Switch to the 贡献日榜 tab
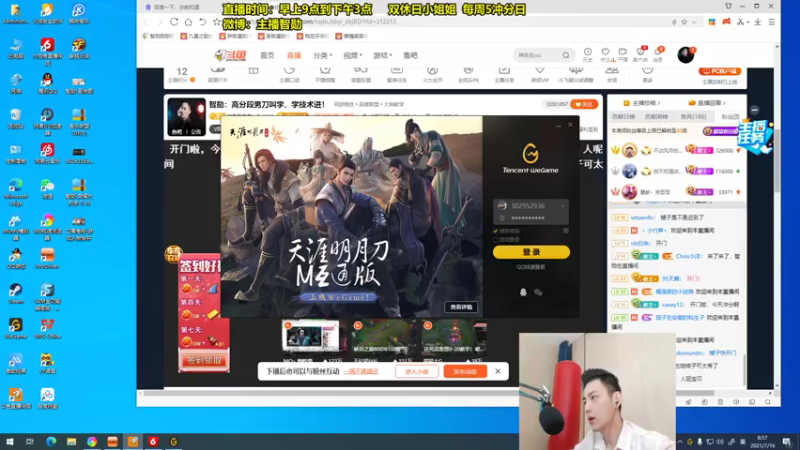Screen dimensions: 800x450 (623, 117)
